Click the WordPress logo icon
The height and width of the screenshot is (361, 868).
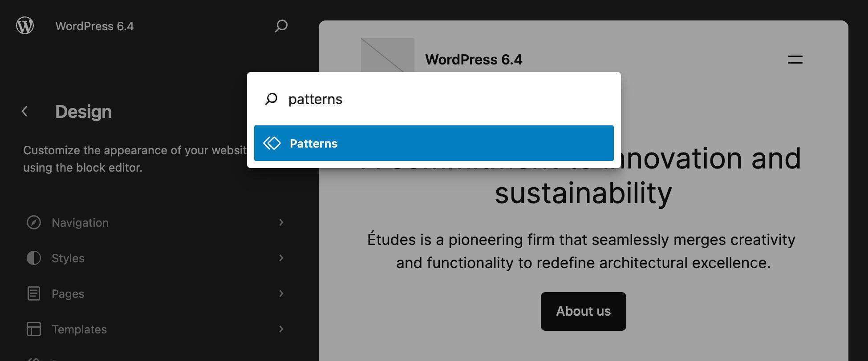coord(25,26)
